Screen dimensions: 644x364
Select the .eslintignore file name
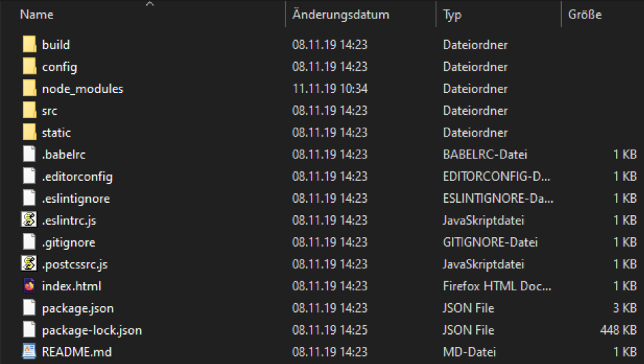click(76, 198)
